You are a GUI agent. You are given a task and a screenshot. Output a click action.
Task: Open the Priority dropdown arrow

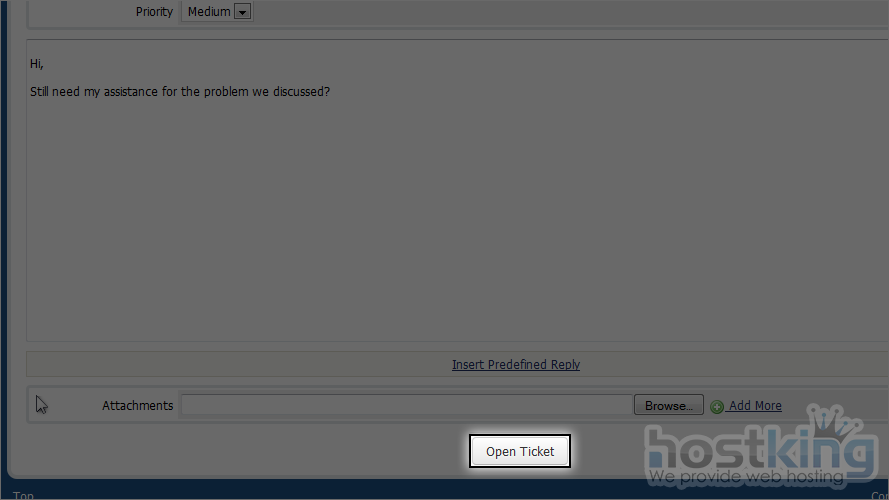242,12
